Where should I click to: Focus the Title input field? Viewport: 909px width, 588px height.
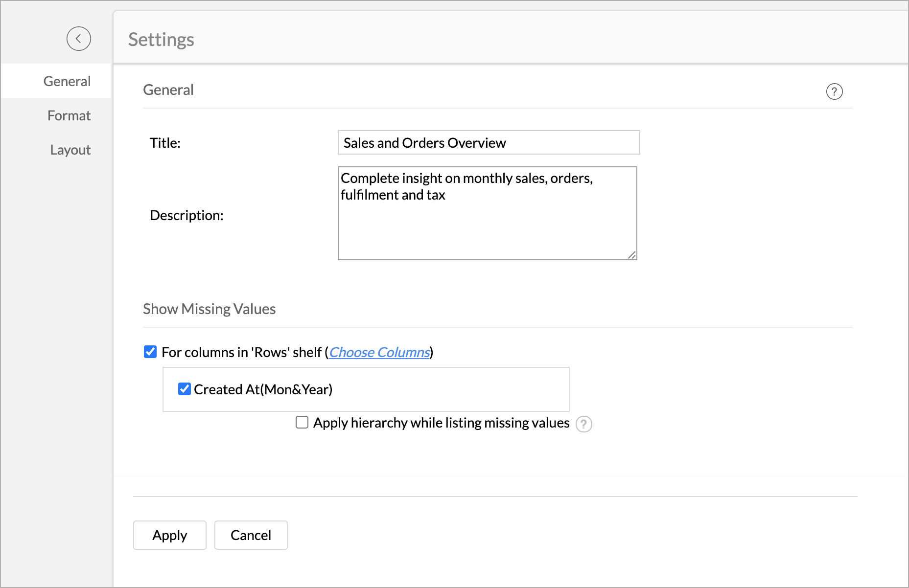coord(488,142)
